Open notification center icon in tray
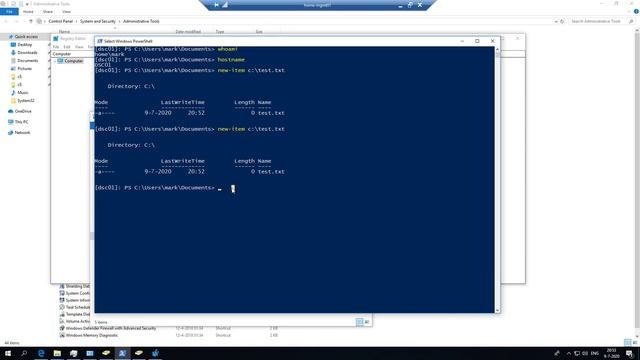This screenshot has width=640, height=360. pos(629,353)
